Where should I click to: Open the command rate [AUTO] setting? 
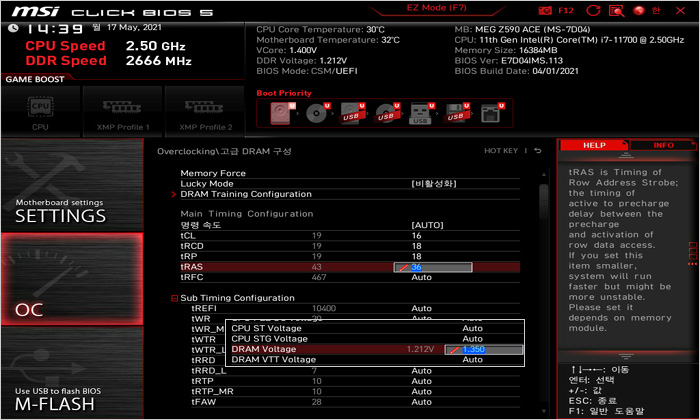pyautogui.click(x=427, y=225)
